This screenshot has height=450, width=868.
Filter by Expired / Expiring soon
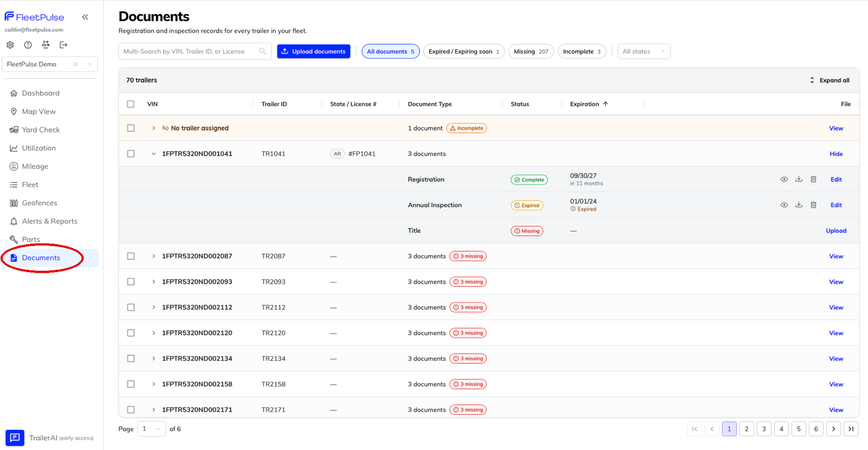(x=464, y=52)
